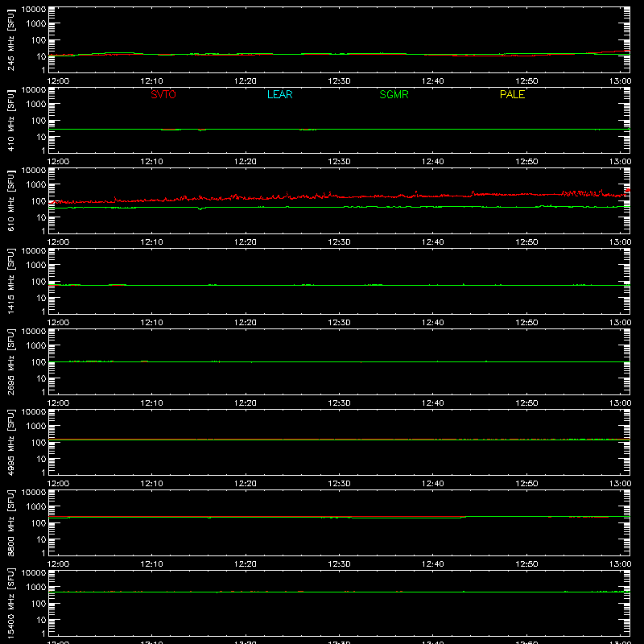Click the 1000 tick label on 610 MHz axis

click(x=36, y=185)
